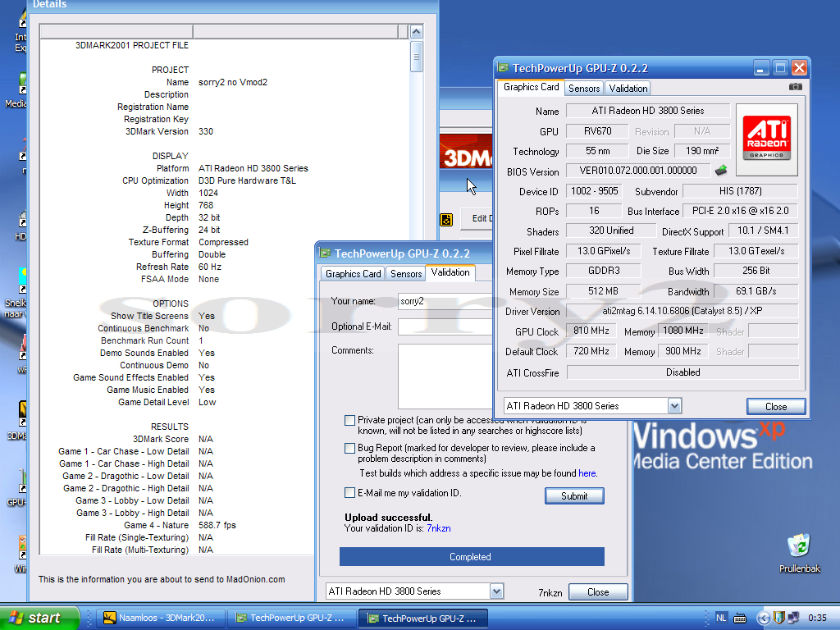The height and width of the screenshot is (630, 840).
Task: Click the security shield tray icon
Action: (x=778, y=618)
